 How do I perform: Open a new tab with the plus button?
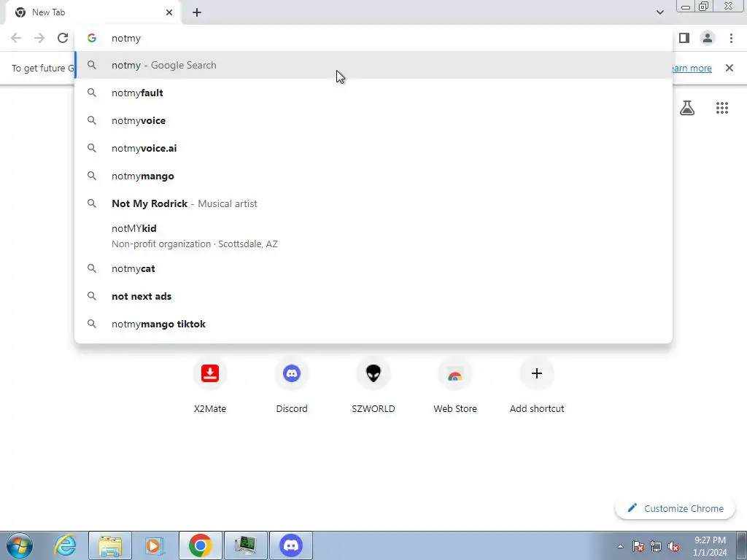197,12
